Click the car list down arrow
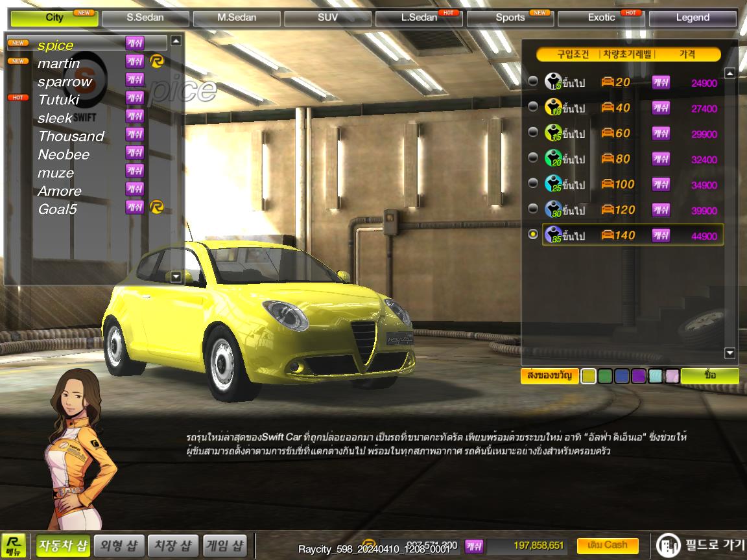The image size is (747, 560). pos(176,277)
